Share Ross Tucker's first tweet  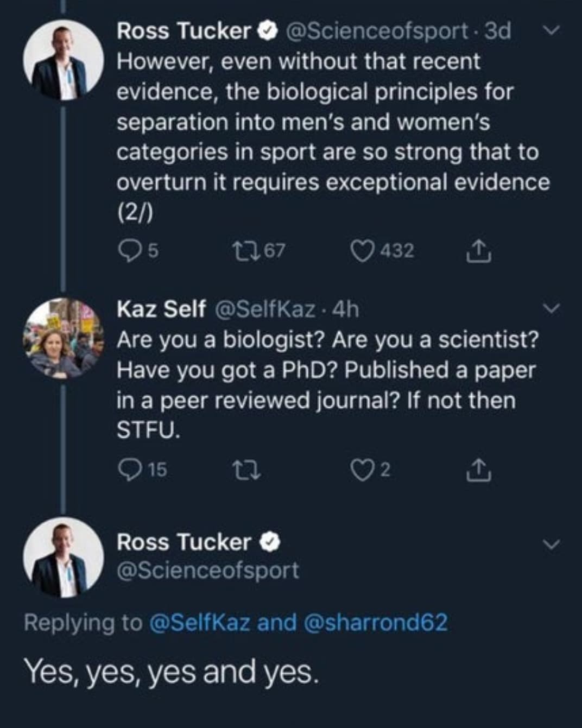pyautogui.click(x=479, y=252)
